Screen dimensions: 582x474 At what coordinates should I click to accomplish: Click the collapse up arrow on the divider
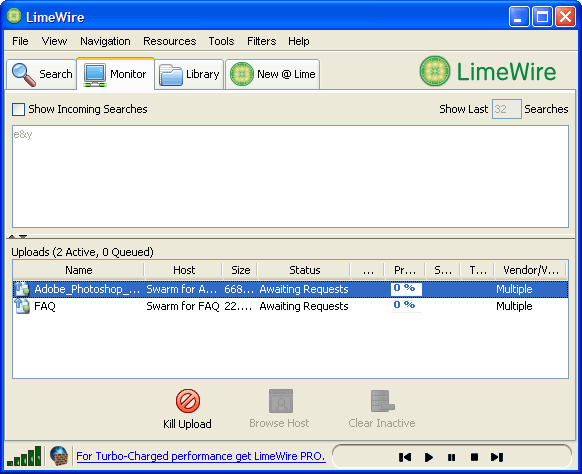pos(12,236)
